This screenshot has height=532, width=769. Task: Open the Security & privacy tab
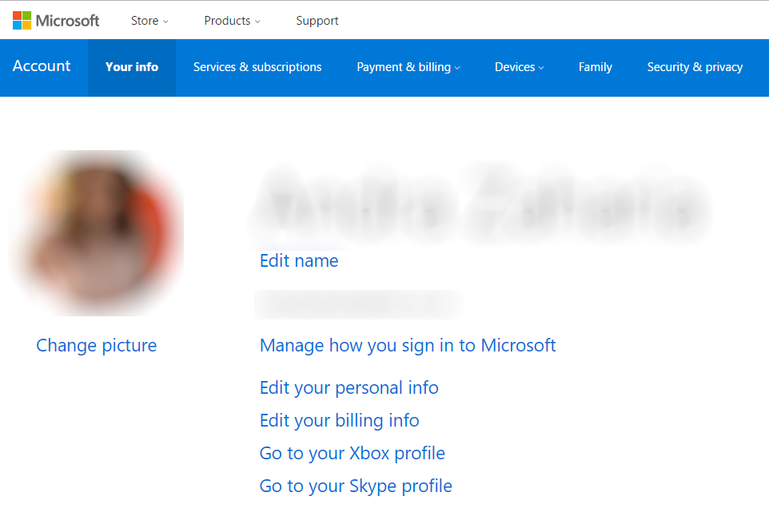(695, 67)
